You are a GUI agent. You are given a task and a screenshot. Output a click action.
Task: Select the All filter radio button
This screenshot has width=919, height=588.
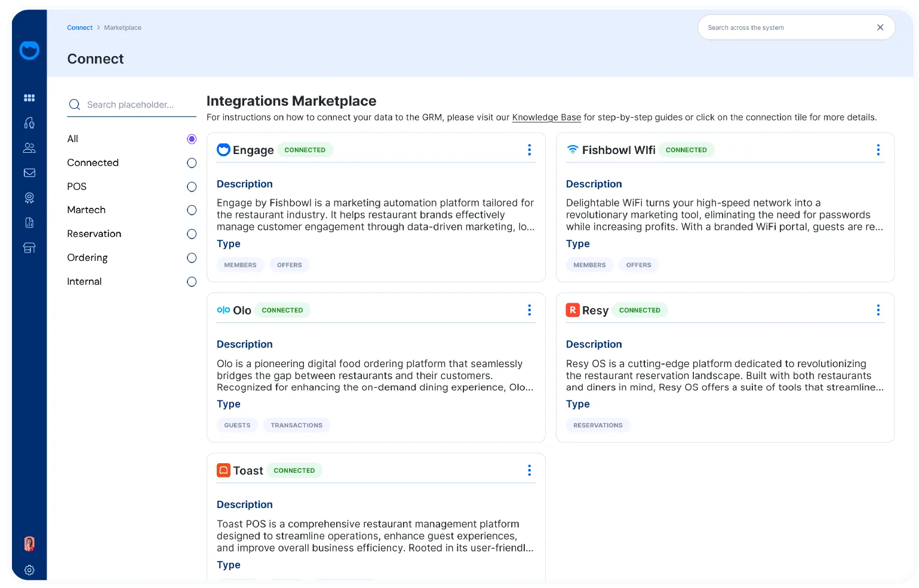192,139
